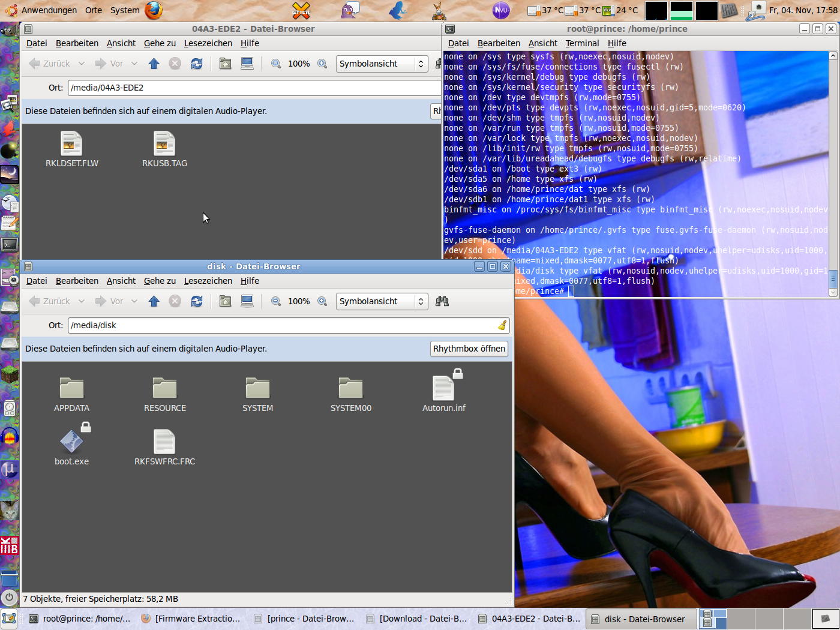Screen dimensions: 840x630
Task: Click the Reload icon in disk window toolbar
Action: tap(197, 301)
